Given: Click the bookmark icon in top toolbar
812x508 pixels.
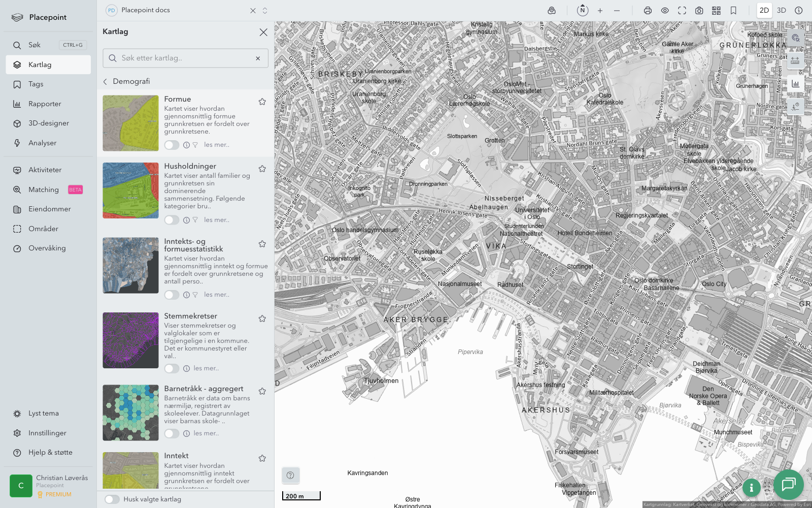Looking at the screenshot, I should 733,11.
